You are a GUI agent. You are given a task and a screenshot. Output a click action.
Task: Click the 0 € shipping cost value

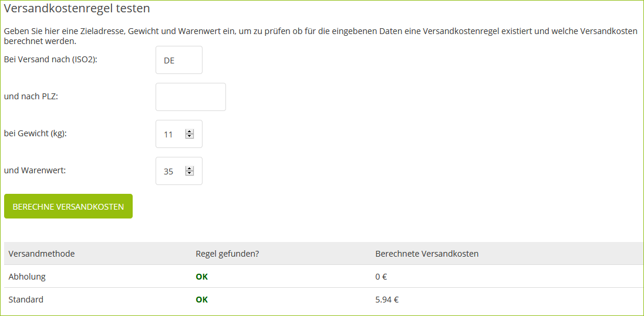381,277
